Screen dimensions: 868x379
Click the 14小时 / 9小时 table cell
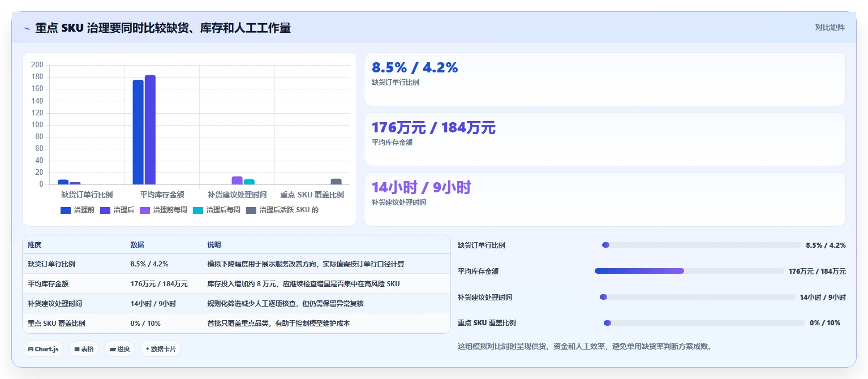coord(153,303)
